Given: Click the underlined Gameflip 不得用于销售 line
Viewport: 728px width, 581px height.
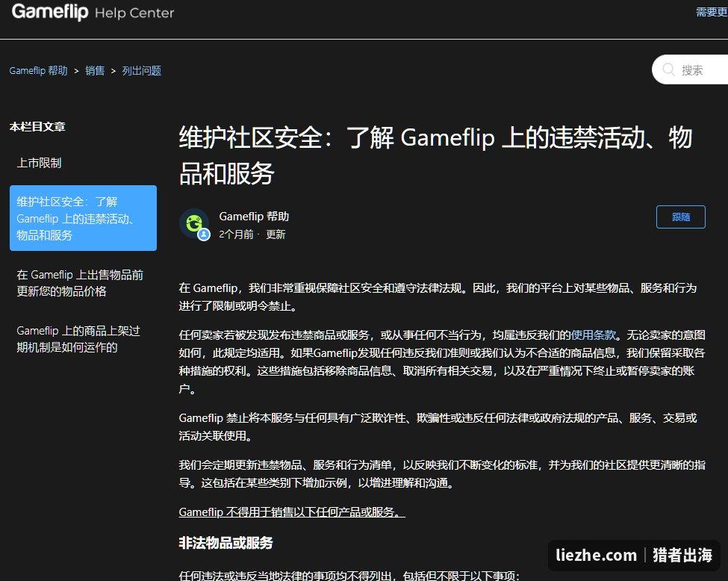Looking at the screenshot, I should 291,512.
